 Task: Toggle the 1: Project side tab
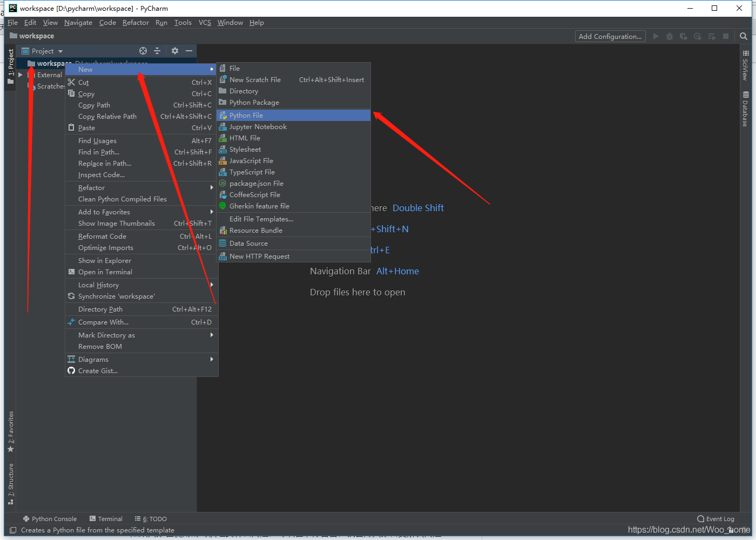(x=11, y=66)
